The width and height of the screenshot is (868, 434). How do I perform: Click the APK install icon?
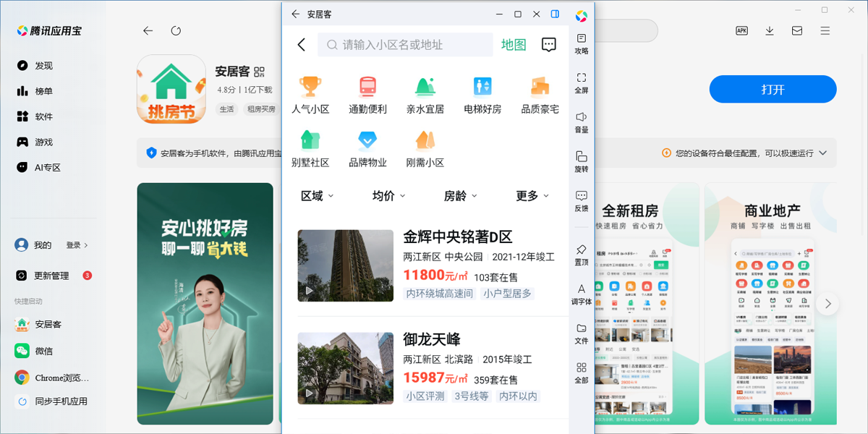(741, 30)
